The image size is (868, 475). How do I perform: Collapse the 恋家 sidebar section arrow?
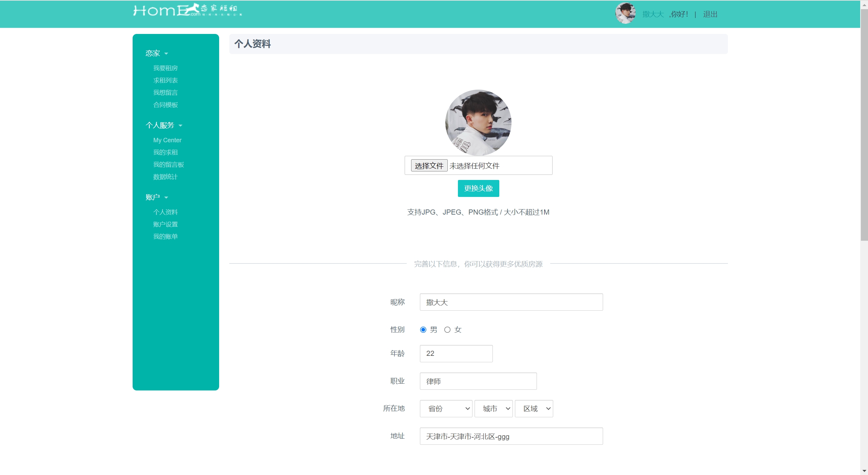166,54
